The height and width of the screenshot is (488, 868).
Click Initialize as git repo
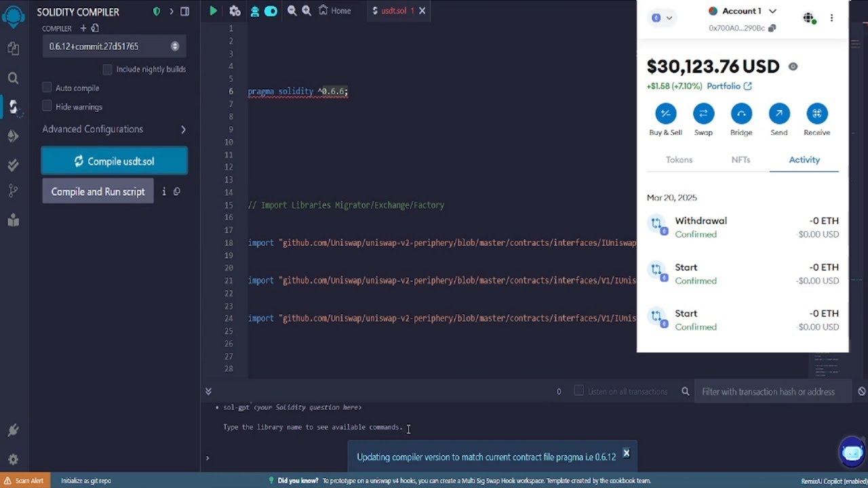86,481
